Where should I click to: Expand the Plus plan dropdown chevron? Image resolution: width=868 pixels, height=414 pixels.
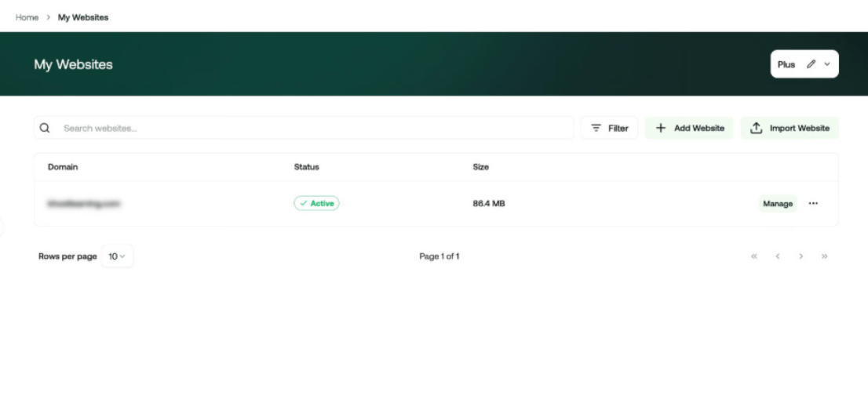(x=827, y=64)
